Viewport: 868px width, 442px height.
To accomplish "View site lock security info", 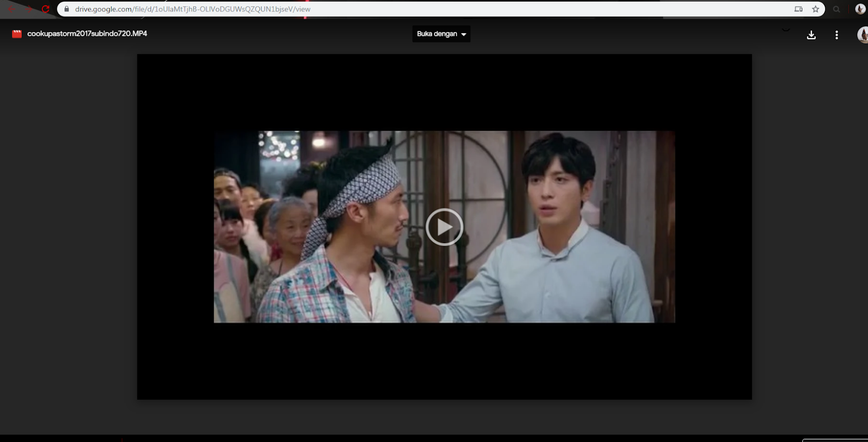I will pos(67,9).
